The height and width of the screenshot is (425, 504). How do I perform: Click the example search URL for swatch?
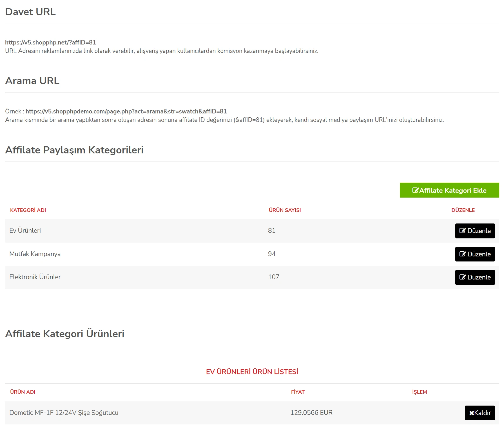pyautogui.click(x=126, y=111)
